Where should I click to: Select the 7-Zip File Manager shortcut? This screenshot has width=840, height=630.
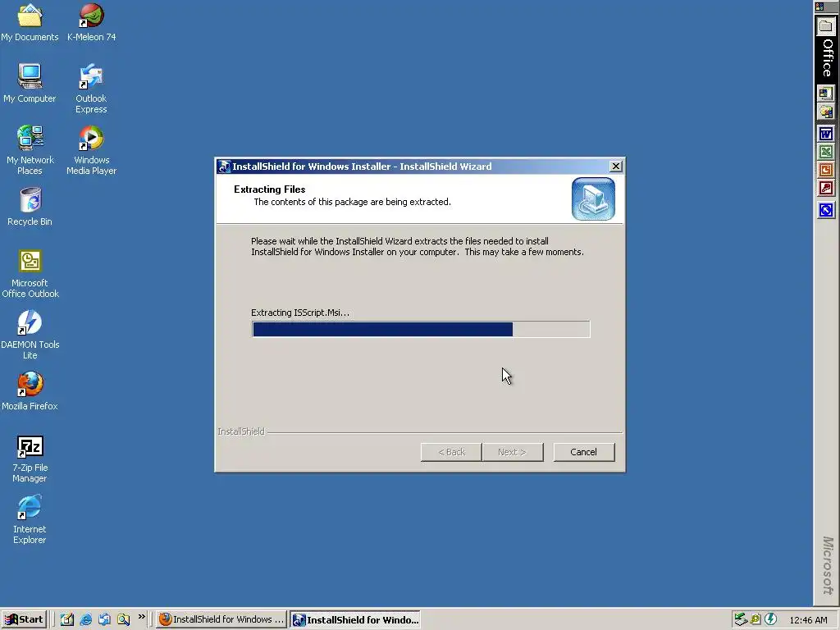point(30,459)
